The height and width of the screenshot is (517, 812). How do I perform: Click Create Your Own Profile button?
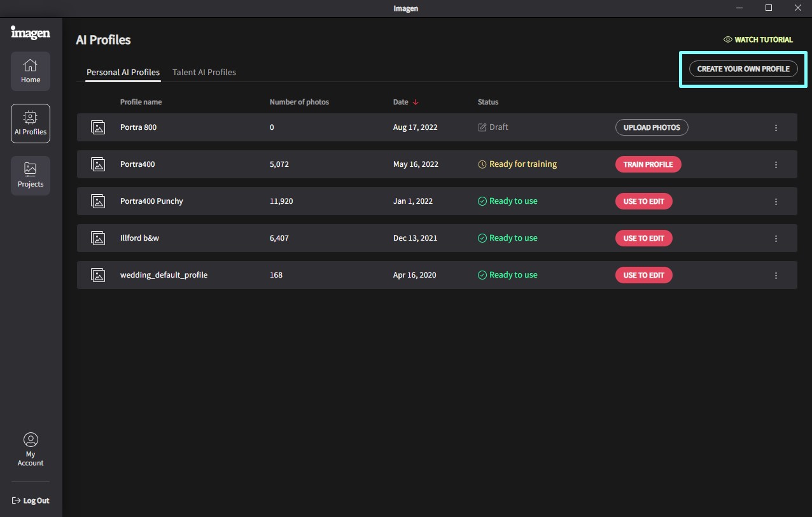(743, 69)
